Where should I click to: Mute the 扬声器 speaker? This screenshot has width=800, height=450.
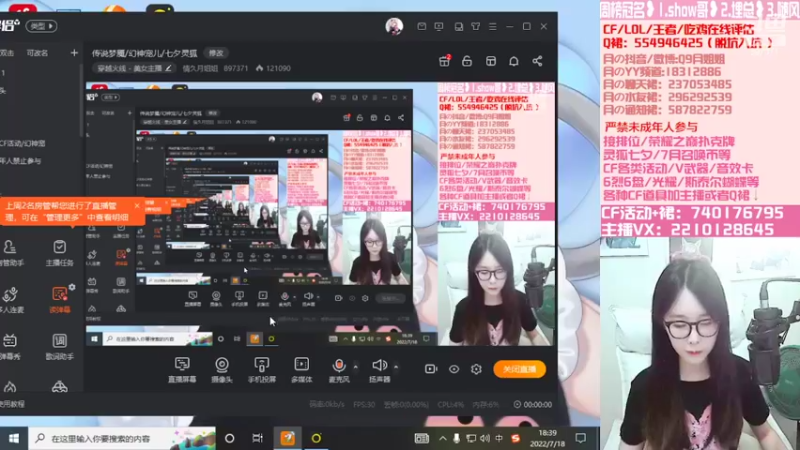pyautogui.click(x=379, y=369)
